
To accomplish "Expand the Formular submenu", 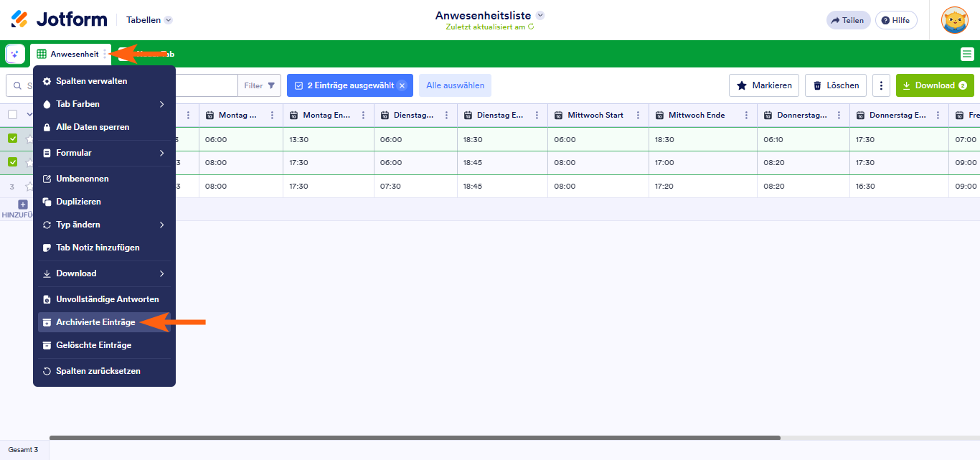I will pyautogui.click(x=104, y=153).
